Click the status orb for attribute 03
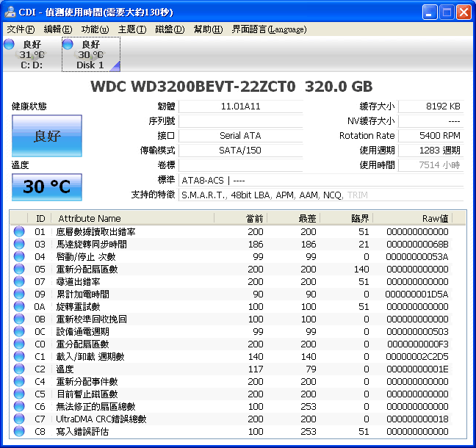The image size is (476, 448). 19,244
